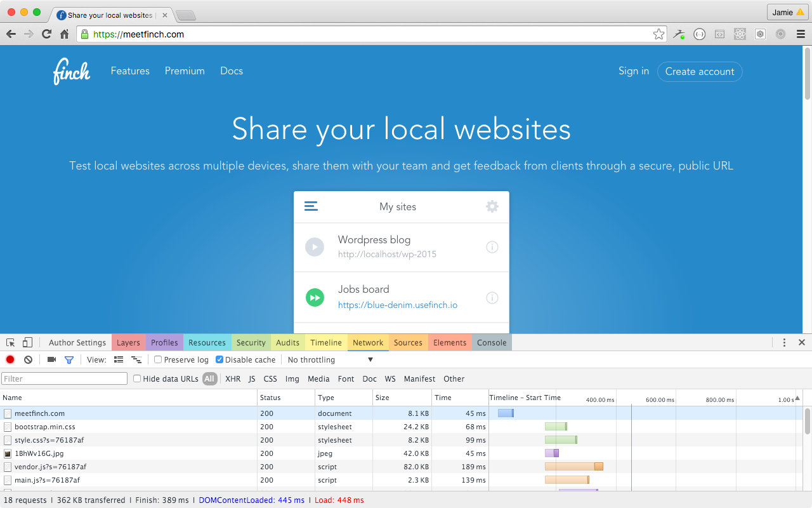812x508 pixels.
Task: Switch to the Timeline tab
Action: pyautogui.click(x=326, y=342)
